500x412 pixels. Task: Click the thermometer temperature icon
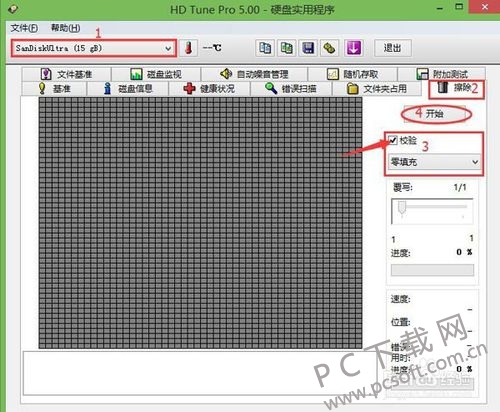pyautogui.click(x=189, y=48)
